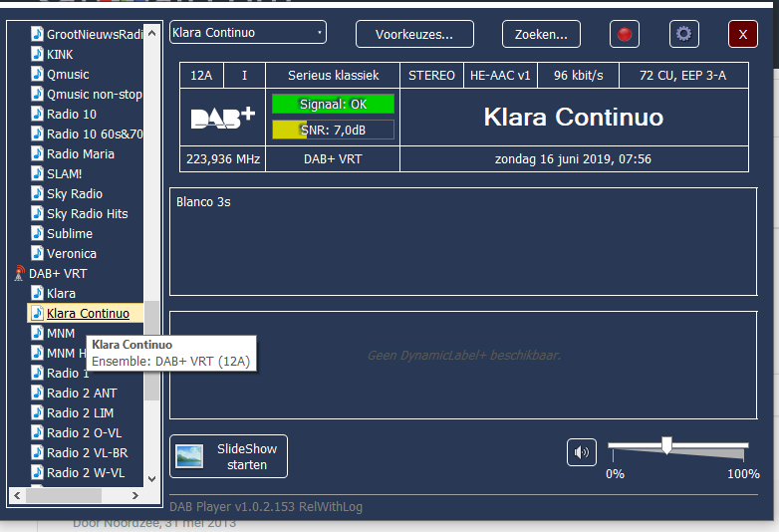Choose Radio Maria station
The width and height of the screenshot is (779, 532).
coord(81,154)
